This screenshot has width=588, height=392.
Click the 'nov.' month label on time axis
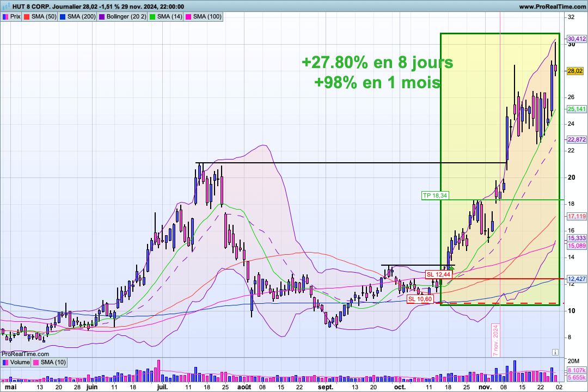485,387
